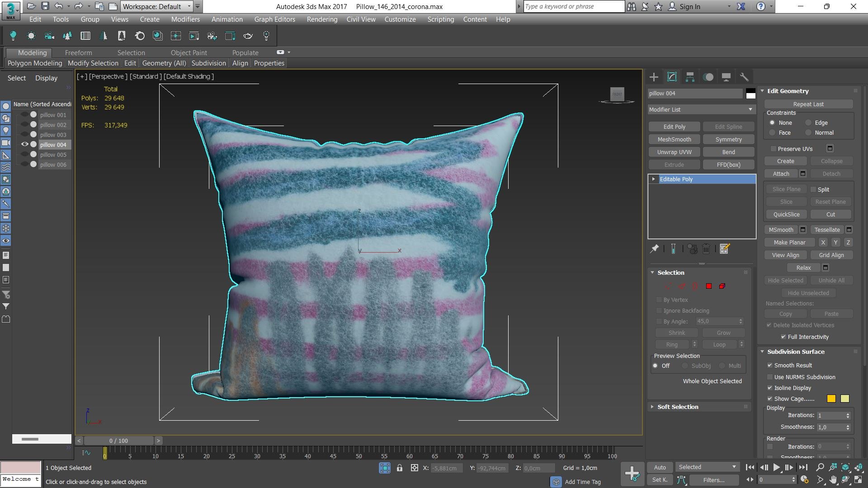868x488 pixels.
Task: Switch to the Freeform ribbon tab
Action: pos(78,53)
